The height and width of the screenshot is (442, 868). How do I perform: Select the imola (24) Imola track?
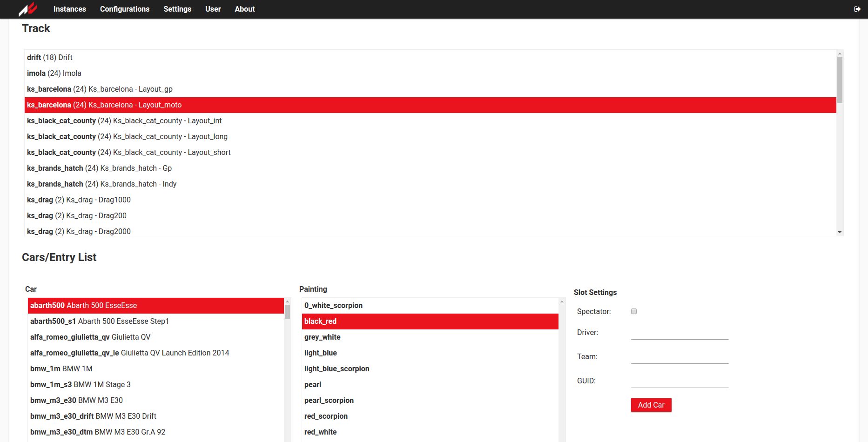(431, 74)
